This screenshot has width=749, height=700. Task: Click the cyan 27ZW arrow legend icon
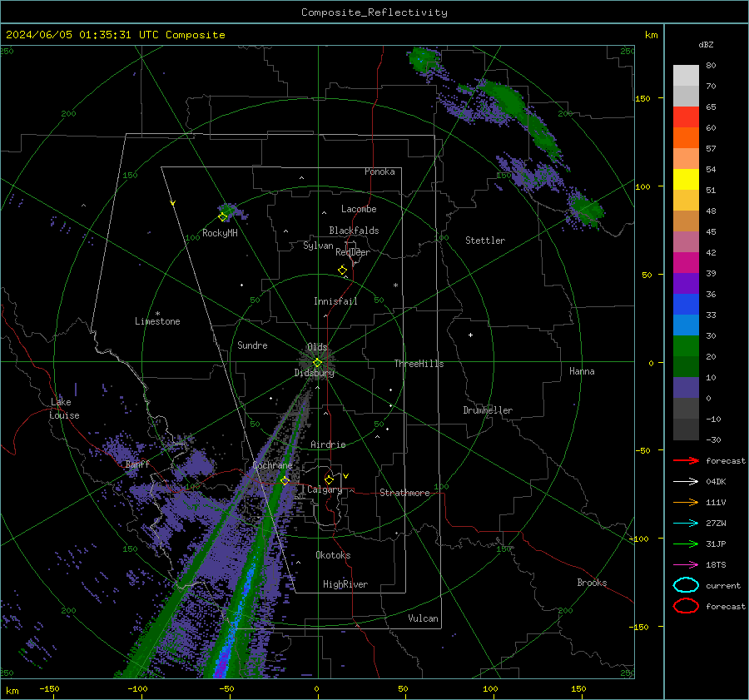point(686,524)
